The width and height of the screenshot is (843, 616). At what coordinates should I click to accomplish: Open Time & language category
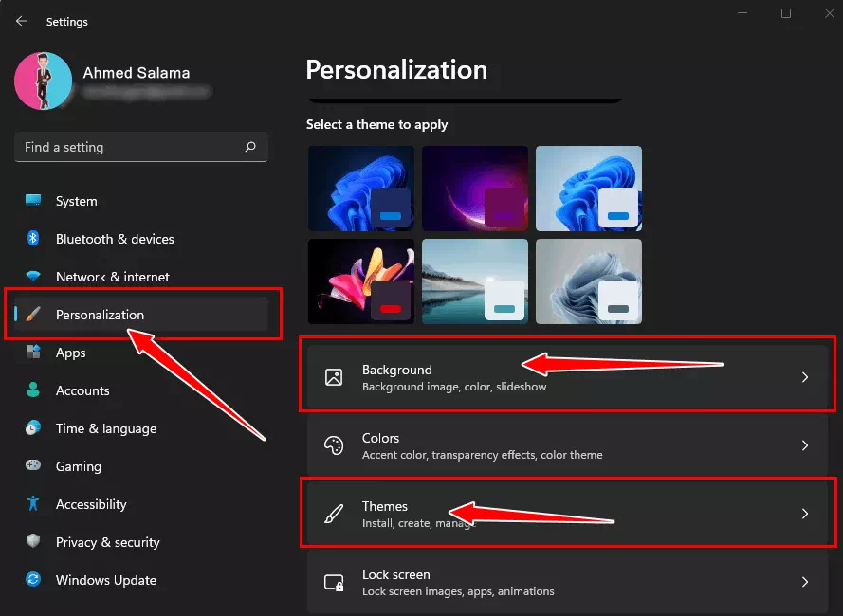tap(141, 428)
